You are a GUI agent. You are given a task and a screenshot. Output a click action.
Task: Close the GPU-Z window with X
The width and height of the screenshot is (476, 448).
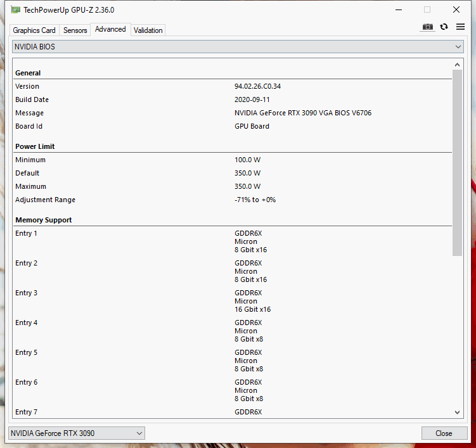(x=456, y=10)
